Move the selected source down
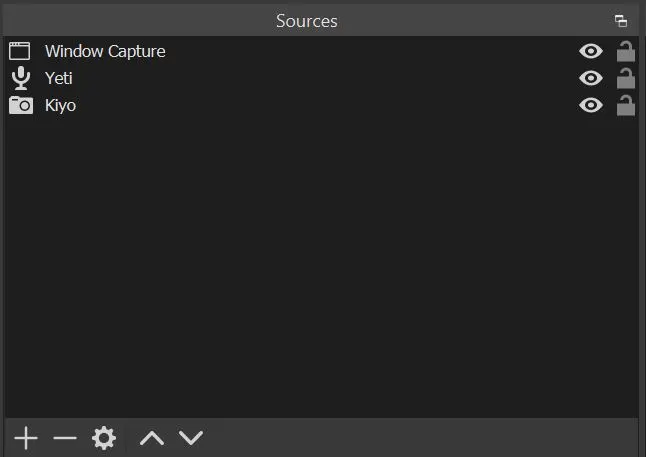This screenshot has width=646, height=457. (191, 438)
